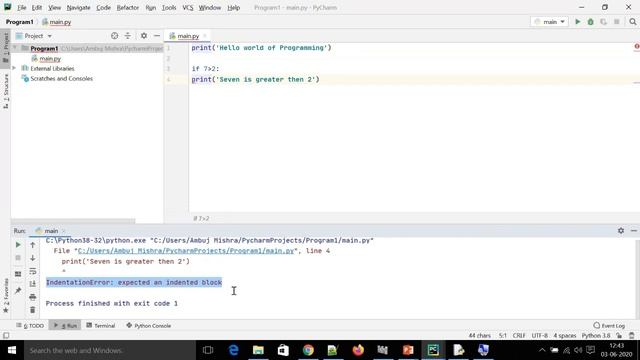Run with coverage in the top toolbar
640x360 pixels.
click(x=603, y=22)
